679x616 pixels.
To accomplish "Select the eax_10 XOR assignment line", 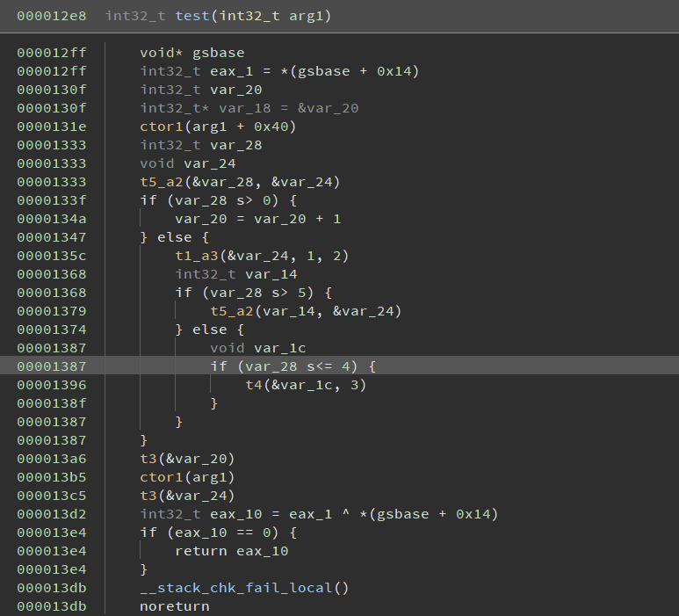I will coord(319,514).
